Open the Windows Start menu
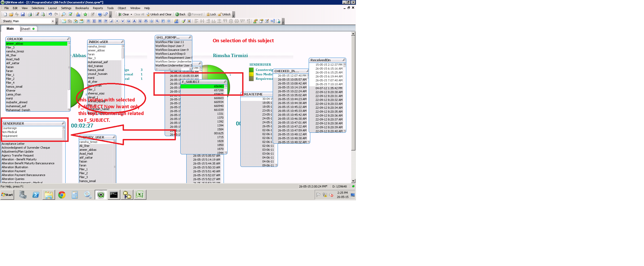Viewport: 644px width, 266px height. click(7, 195)
